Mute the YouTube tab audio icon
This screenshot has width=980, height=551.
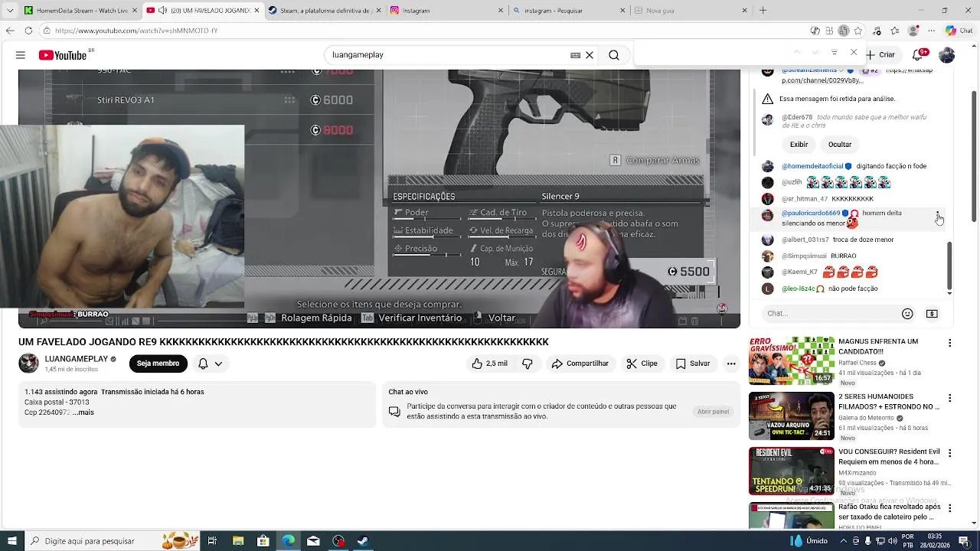pyautogui.click(x=163, y=11)
